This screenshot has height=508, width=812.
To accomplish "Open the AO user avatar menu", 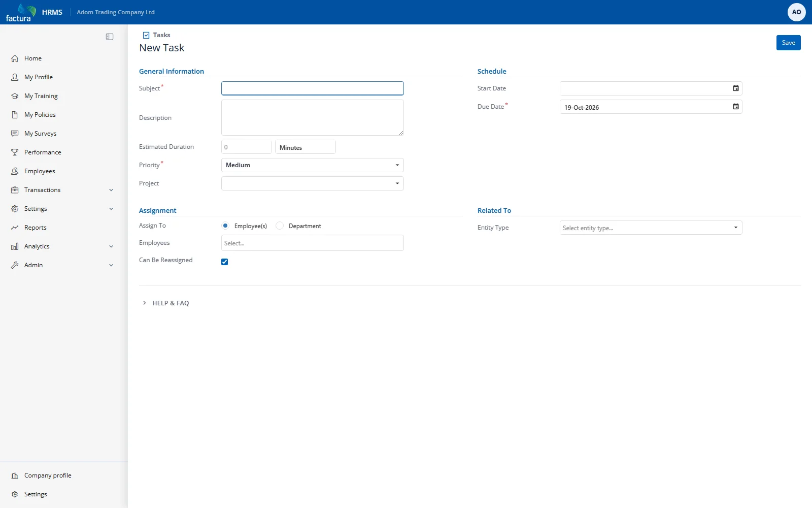I will coord(796,12).
